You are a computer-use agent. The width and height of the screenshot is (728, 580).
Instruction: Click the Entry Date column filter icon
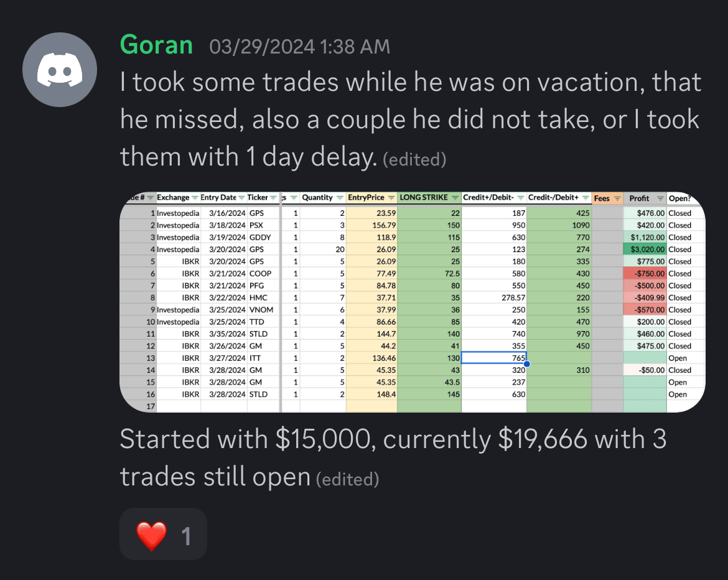pos(242,198)
